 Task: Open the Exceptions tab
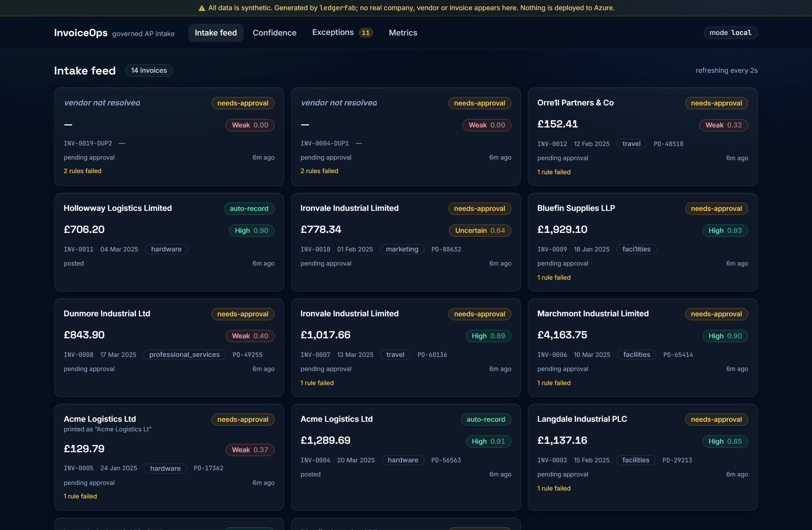click(342, 32)
